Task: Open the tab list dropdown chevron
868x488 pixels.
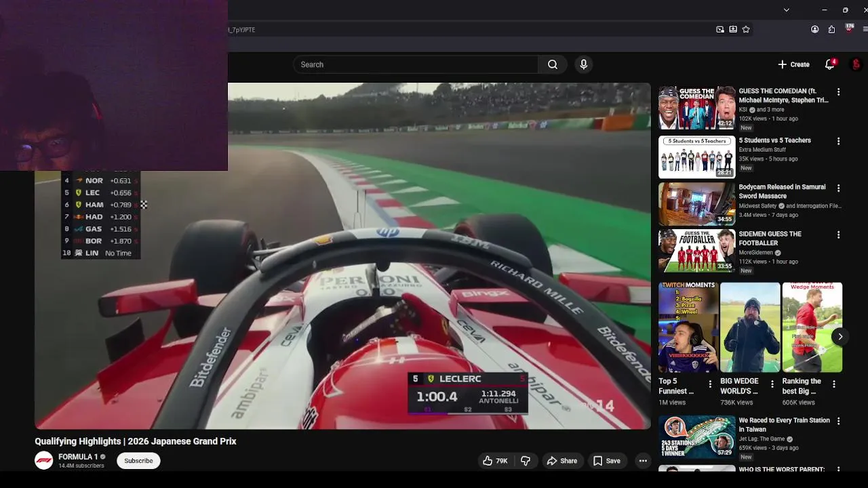Action: 786,9
